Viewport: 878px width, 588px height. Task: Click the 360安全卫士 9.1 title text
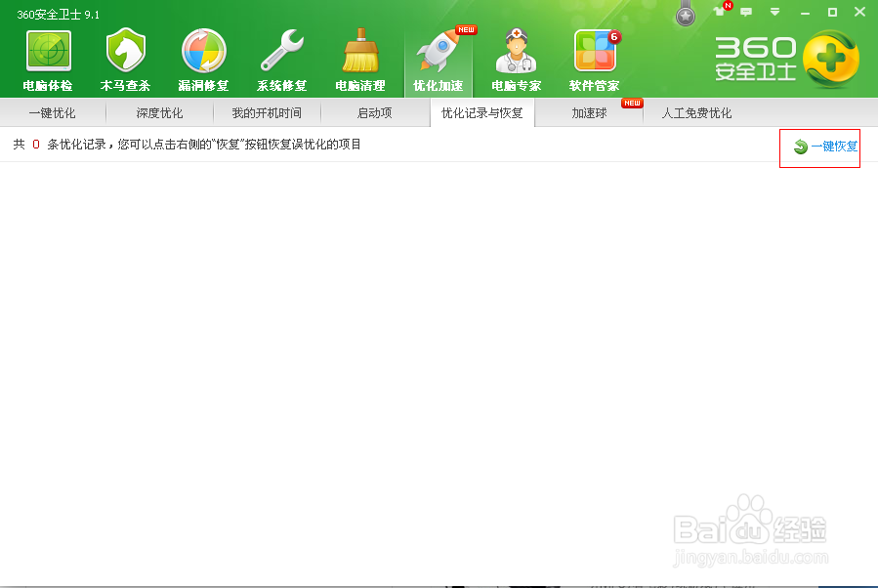59,15
